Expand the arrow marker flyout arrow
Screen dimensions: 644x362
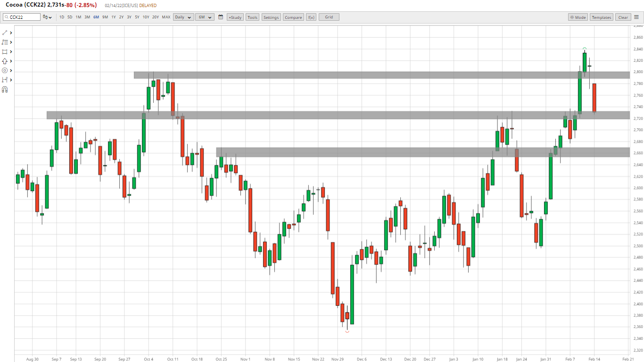pyautogui.click(x=11, y=61)
